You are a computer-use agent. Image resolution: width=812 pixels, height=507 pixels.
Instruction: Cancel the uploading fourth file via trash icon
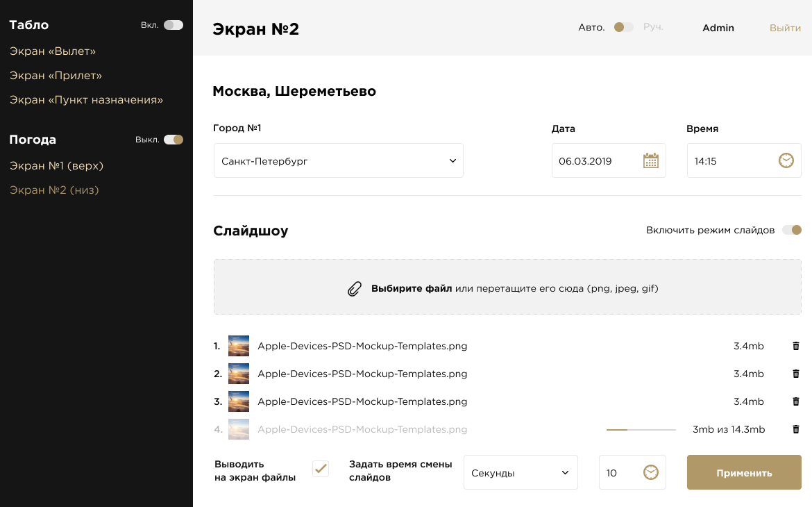tap(796, 429)
